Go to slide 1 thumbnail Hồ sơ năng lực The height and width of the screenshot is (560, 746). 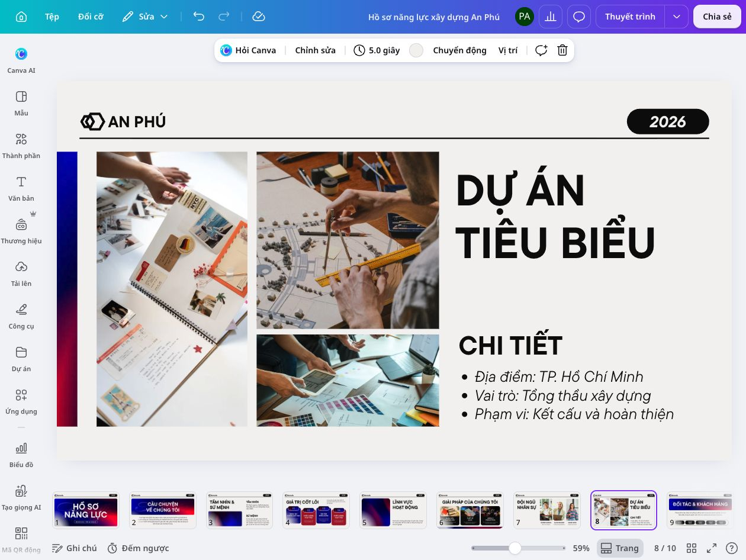(x=85, y=510)
